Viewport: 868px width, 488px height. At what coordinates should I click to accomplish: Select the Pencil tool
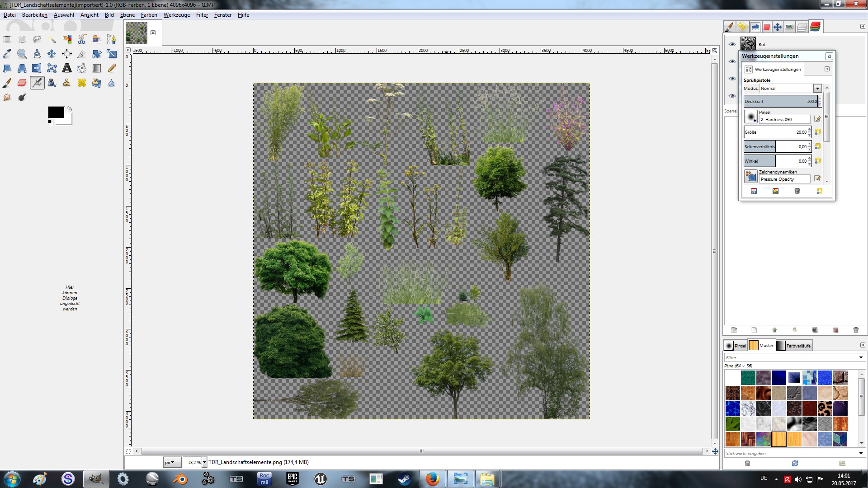point(112,68)
